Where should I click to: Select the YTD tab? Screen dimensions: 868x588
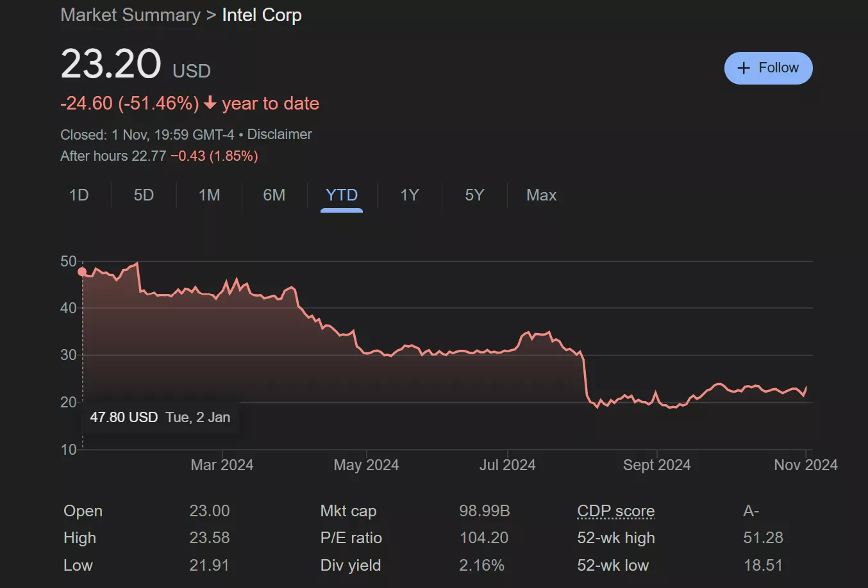tap(342, 195)
